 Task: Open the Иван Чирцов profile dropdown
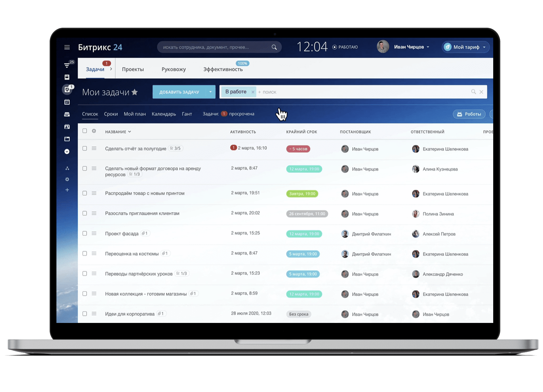click(x=411, y=47)
